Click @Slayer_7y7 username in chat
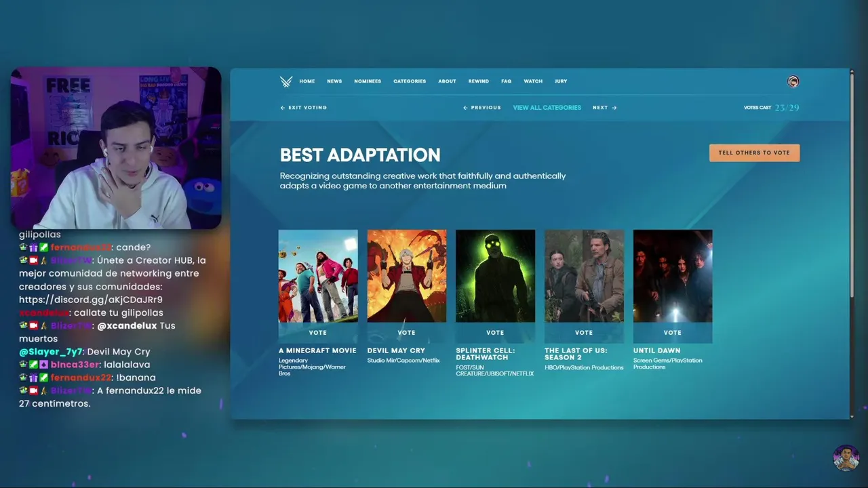The image size is (868, 488). 50,352
